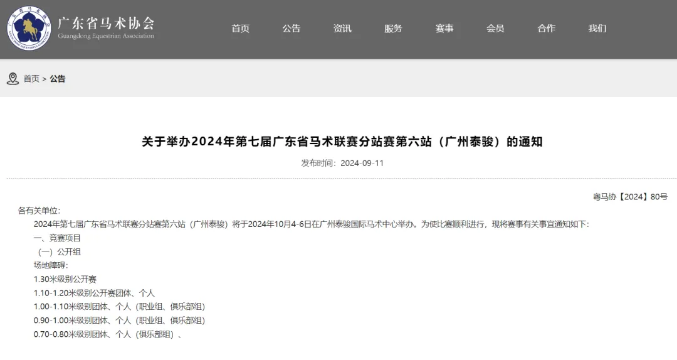Click the line starting 0.70-0.80米级别团体
The height and width of the screenshot is (360, 677).
108,335
